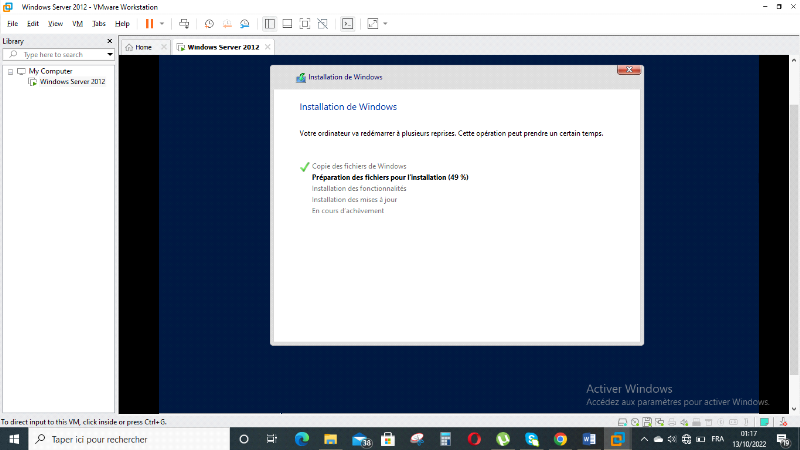Pause the virtual machine with the suspend icon
Screen dimensions: 800x450
149,23
